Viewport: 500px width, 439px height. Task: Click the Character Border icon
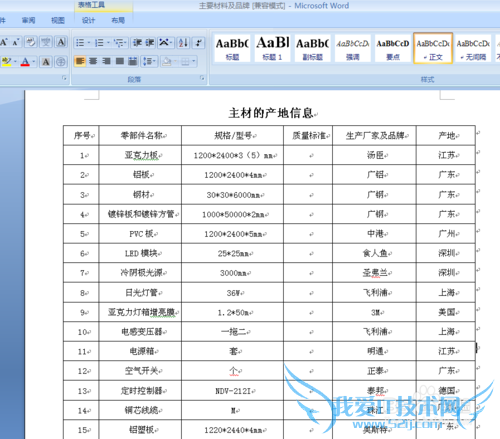(x=61, y=42)
